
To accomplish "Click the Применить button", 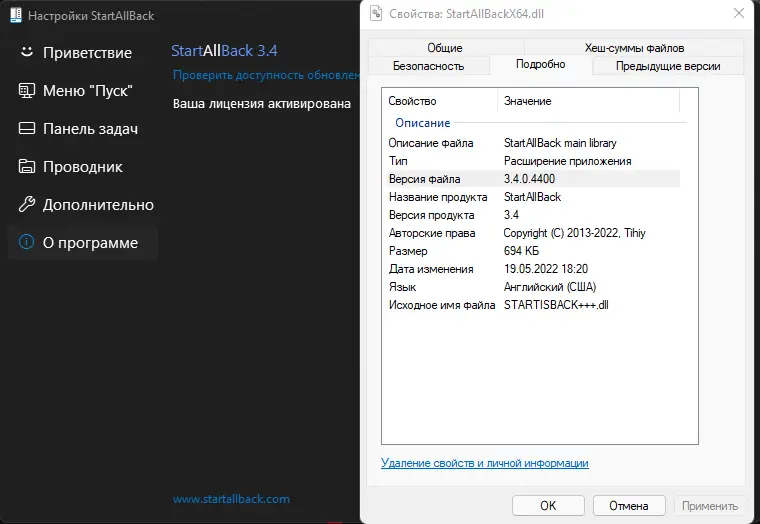I will tap(710, 506).
